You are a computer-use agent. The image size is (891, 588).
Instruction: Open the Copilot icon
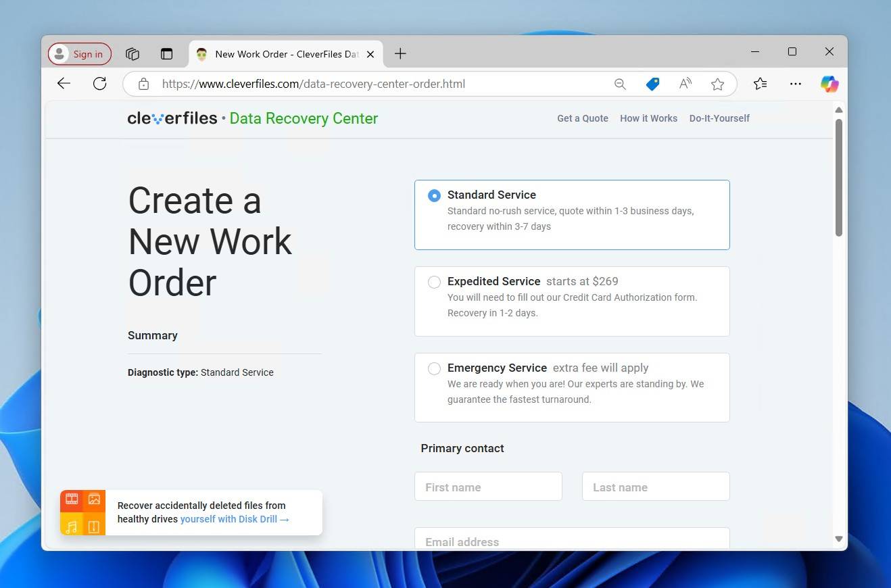[x=829, y=84]
